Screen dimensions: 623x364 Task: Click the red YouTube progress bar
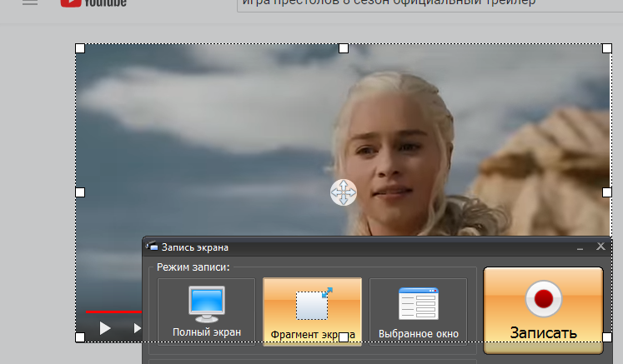113,312
